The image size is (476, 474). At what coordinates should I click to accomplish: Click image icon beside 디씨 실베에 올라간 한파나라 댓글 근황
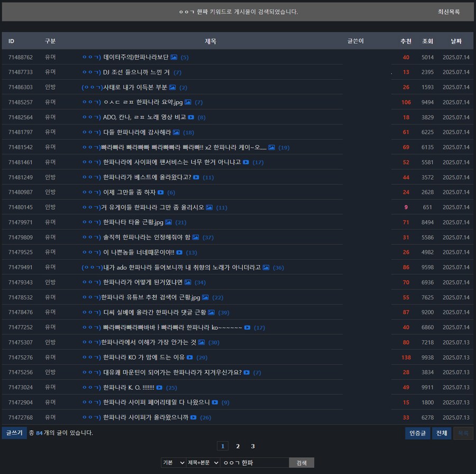pyautogui.click(x=211, y=312)
